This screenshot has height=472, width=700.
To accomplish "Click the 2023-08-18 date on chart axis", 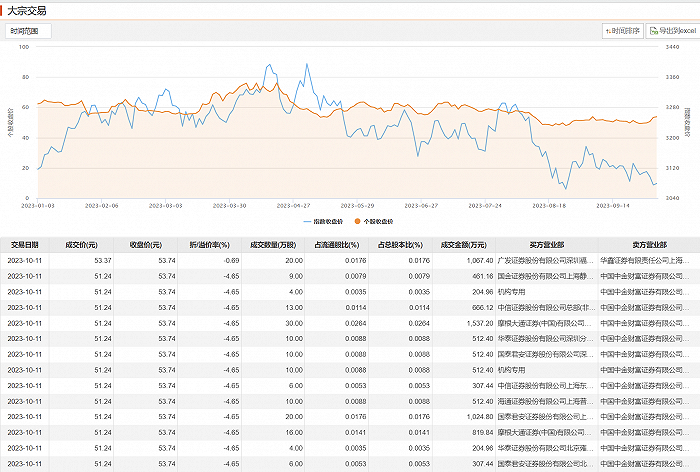I will pos(552,205).
